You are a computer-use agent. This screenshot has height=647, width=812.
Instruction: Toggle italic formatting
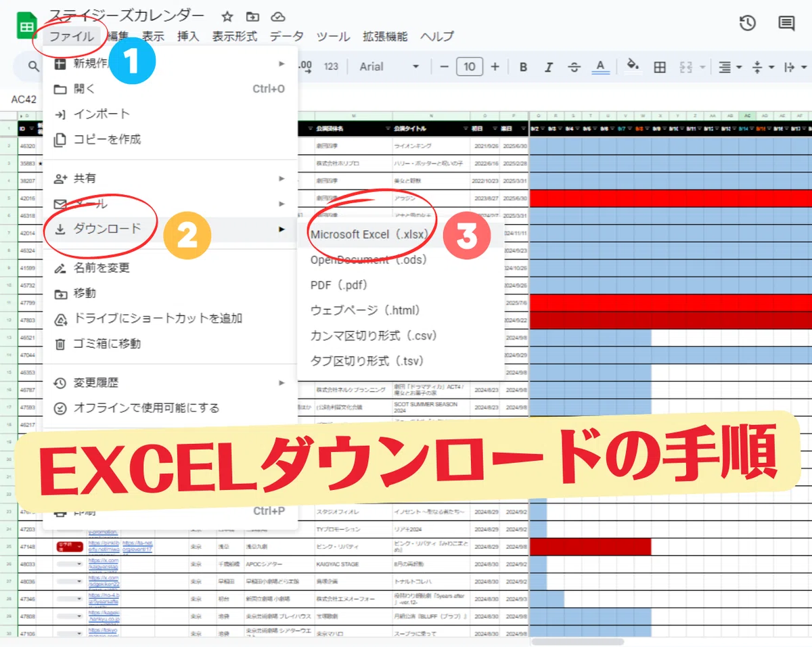pos(549,66)
